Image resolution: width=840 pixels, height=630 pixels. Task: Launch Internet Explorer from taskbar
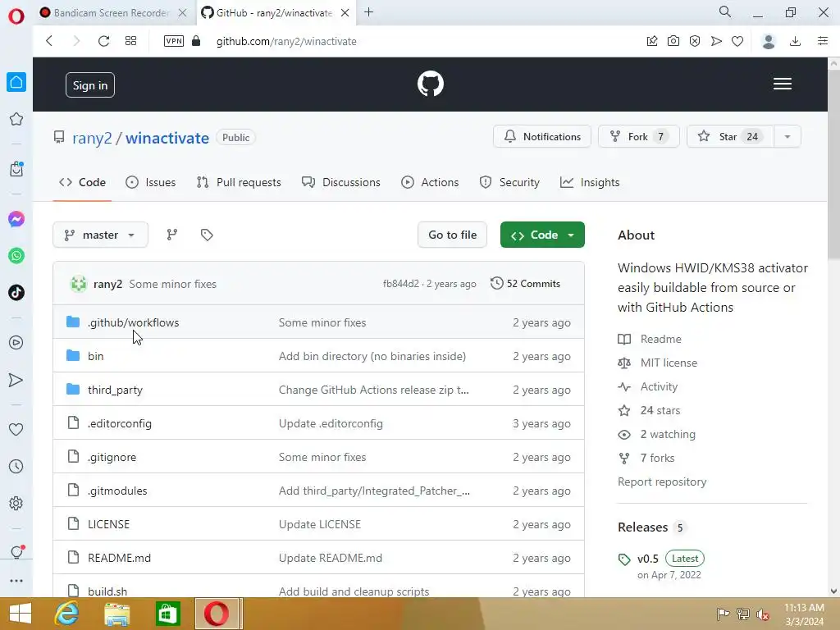pyautogui.click(x=67, y=614)
